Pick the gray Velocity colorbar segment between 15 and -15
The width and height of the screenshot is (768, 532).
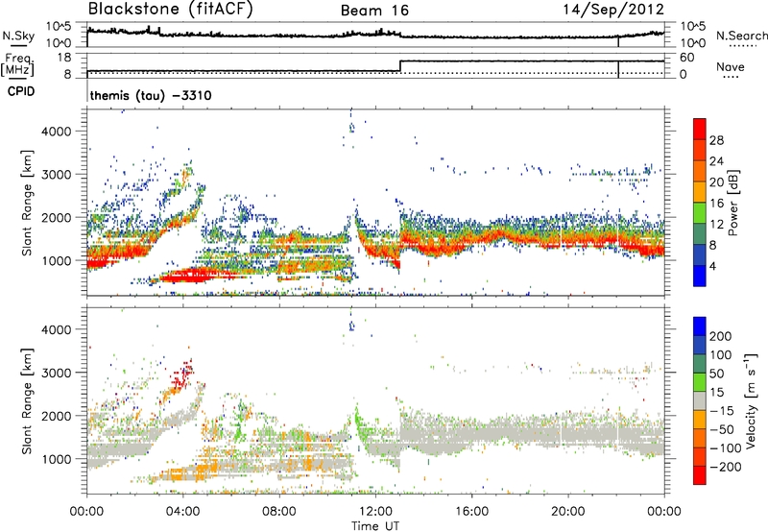(x=700, y=401)
